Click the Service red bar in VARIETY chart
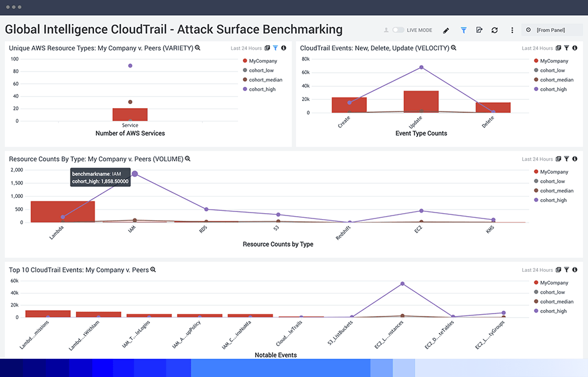Image resolution: width=588 pixels, height=377 pixels. (130, 115)
